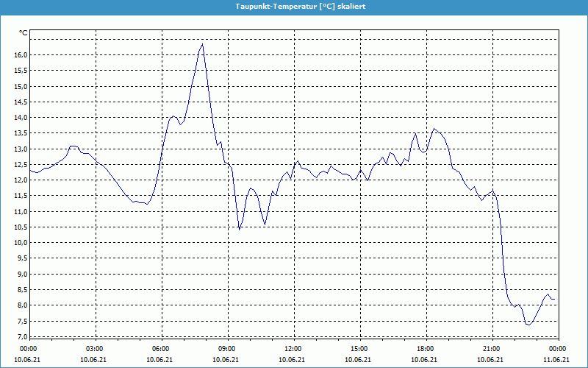
Task: Select the 18:00 time label on x-axis
Action: (426, 349)
